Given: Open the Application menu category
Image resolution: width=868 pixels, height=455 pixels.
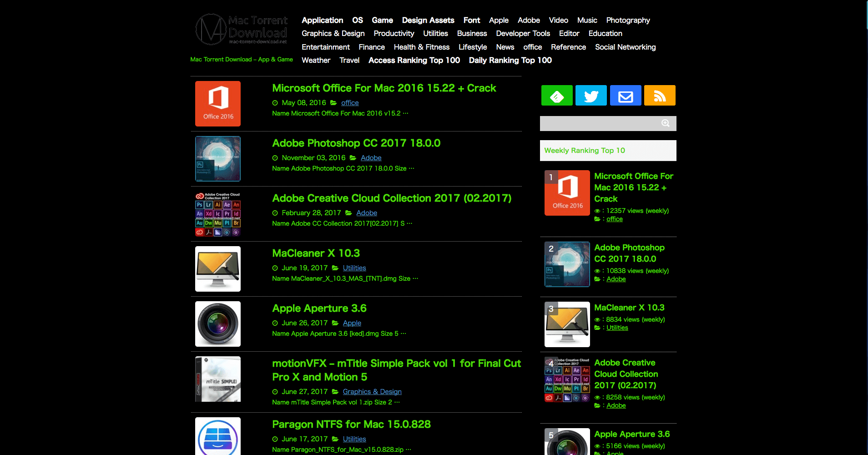Looking at the screenshot, I should coord(322,20).
